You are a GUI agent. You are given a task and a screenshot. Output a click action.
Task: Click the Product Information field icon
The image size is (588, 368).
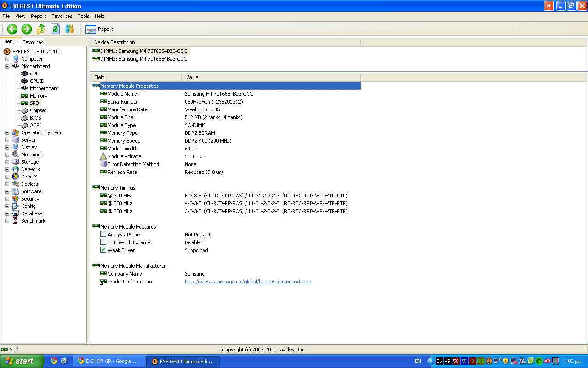(x=103, y=282)
